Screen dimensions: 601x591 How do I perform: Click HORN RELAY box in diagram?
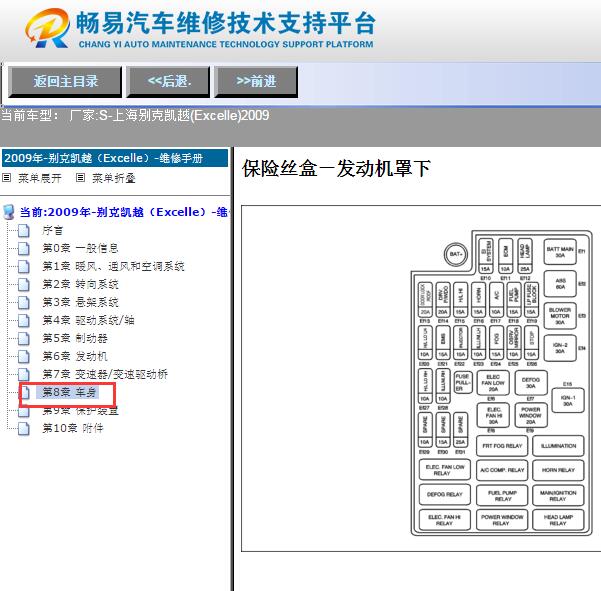pyautogui.click(x=558, y=470)
